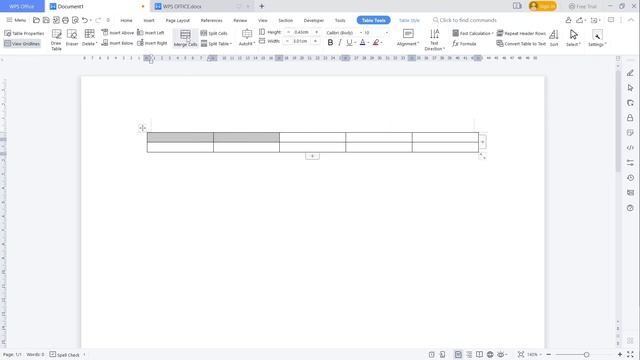Image resolution: width=640 pixels, height=360 pixels.
Task: Sort the table contents
Action: coord(554,38)
